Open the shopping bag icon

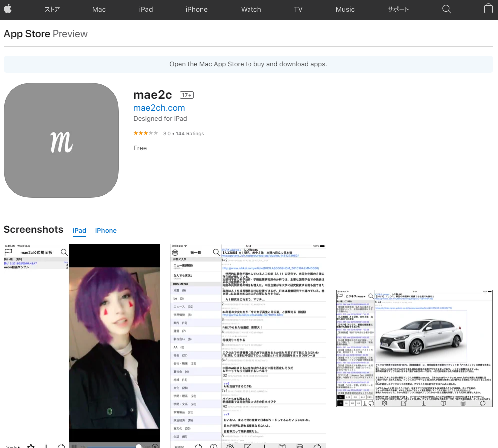[488, 9]
